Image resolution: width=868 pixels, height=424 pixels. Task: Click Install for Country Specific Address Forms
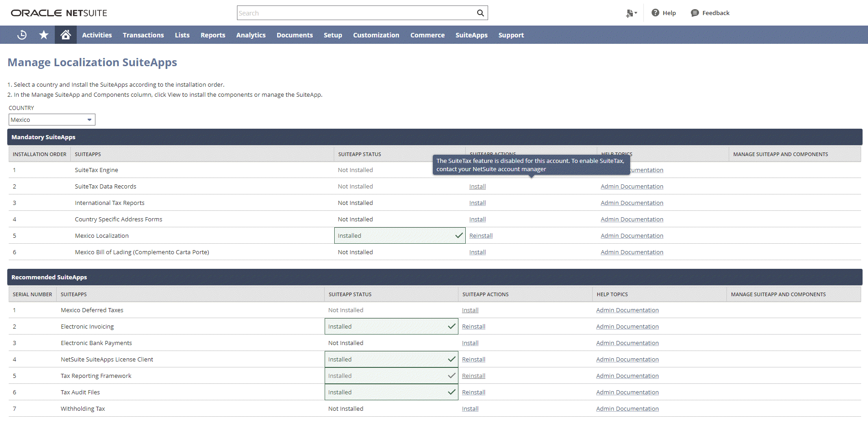point(478,219)
